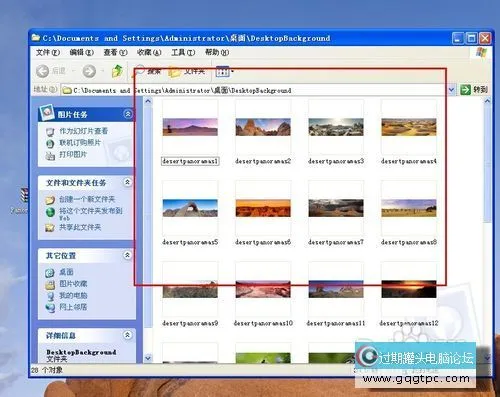Open the Forward button history dropdown
500x397 pixels.
103,71
